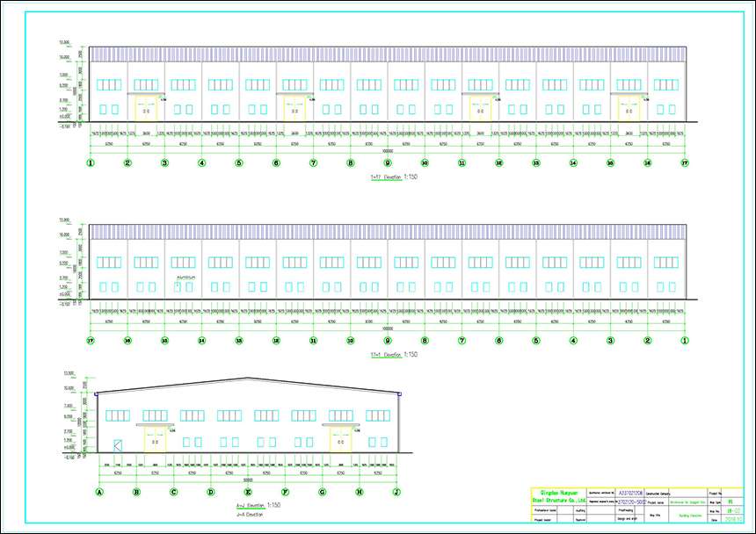Click axis bubble 1 in top elevation
The image size is (756, 534).
[91, 162]
